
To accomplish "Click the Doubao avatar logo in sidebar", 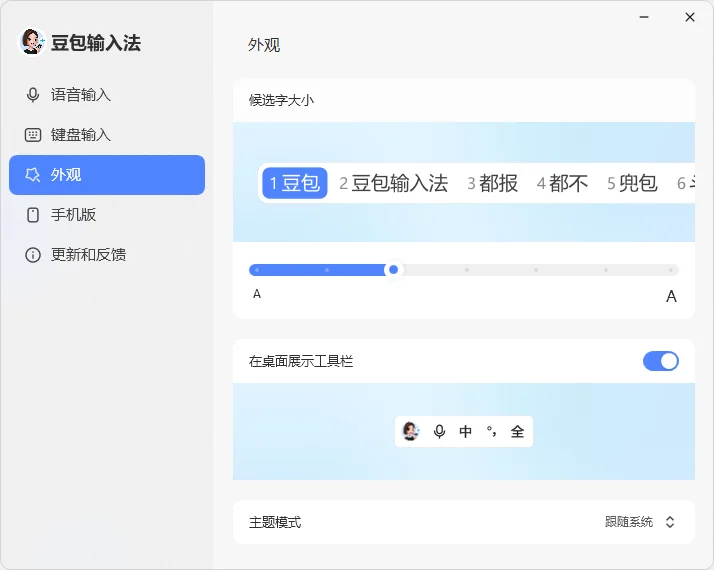I will click(32, 42).
